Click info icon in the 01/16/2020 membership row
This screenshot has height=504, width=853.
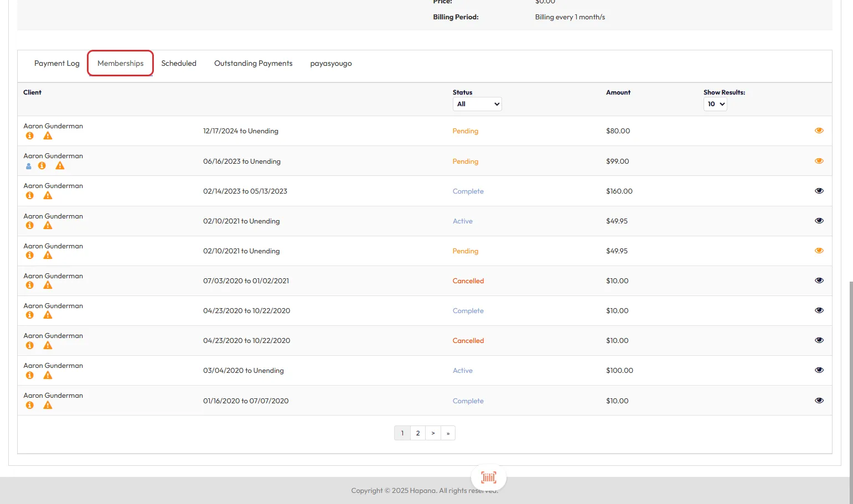click(30, 406)
